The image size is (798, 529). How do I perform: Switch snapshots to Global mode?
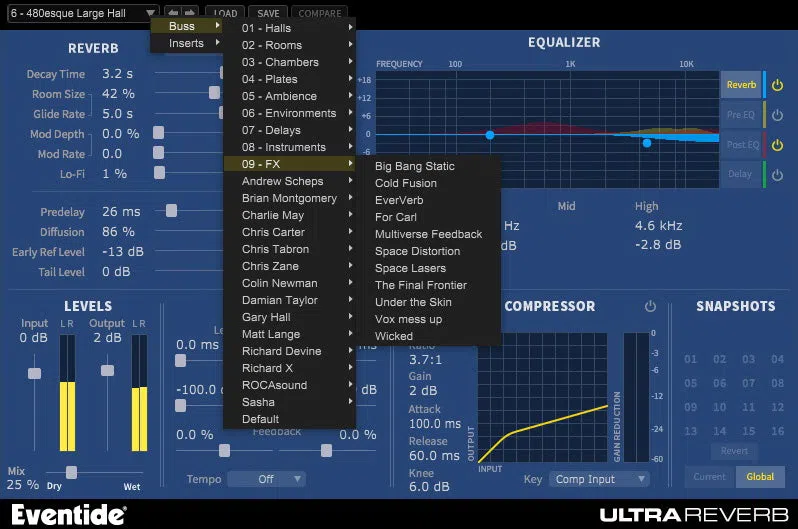click(760, 477)
